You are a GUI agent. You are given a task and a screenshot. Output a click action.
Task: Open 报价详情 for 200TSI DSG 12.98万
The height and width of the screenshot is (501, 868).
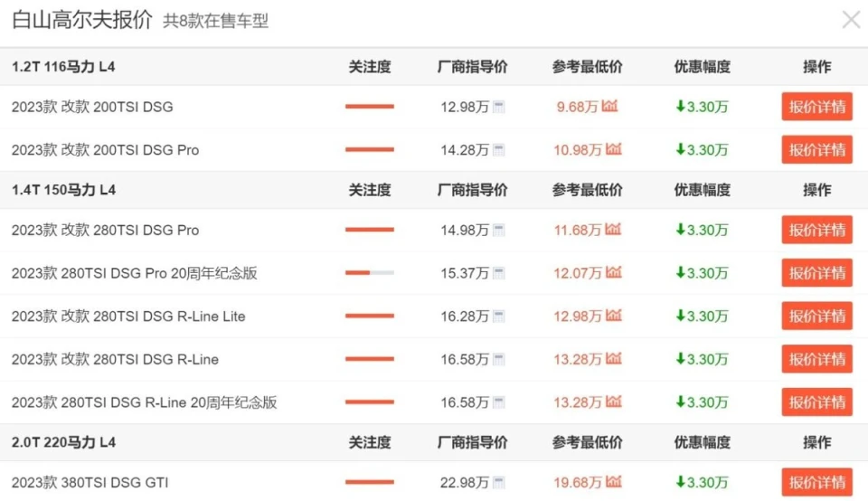pos(816,107)
